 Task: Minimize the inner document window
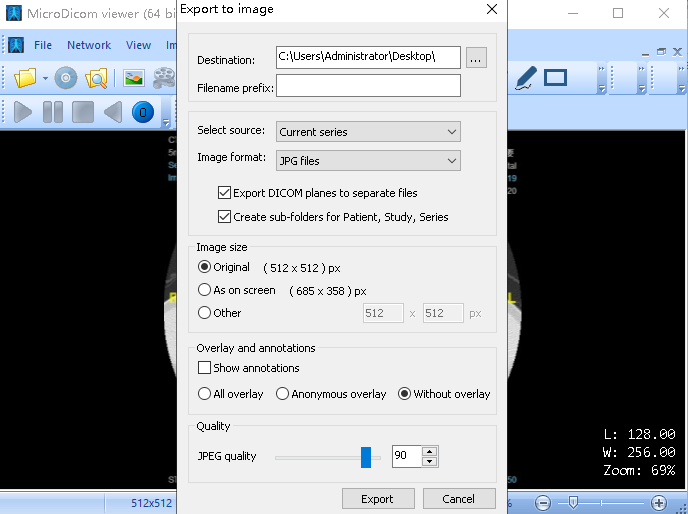[645, 54]
